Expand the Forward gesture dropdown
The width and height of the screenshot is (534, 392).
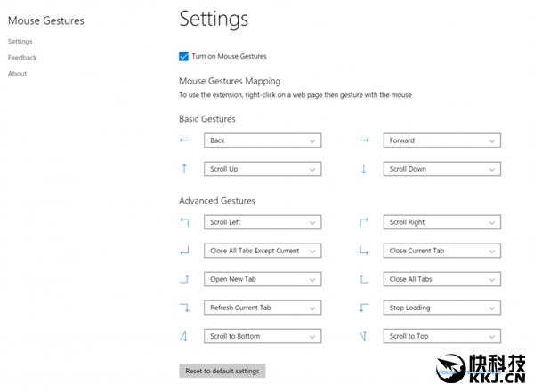point(442,140)
